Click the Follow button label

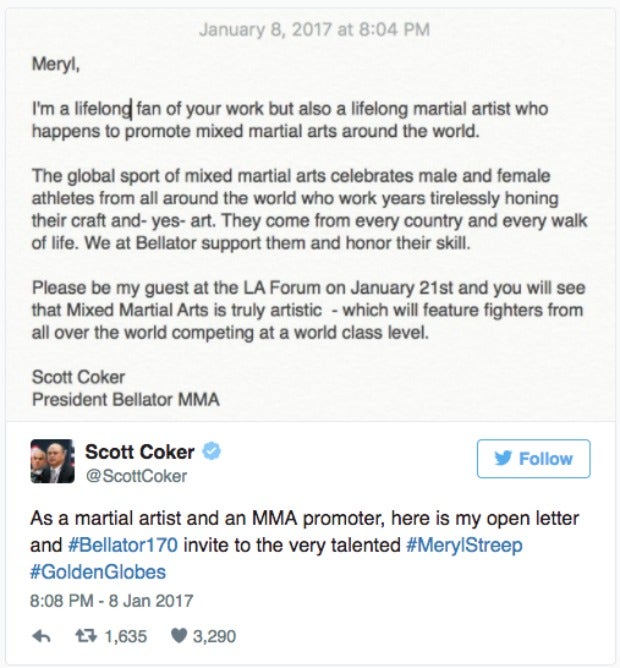coord(545,459)
